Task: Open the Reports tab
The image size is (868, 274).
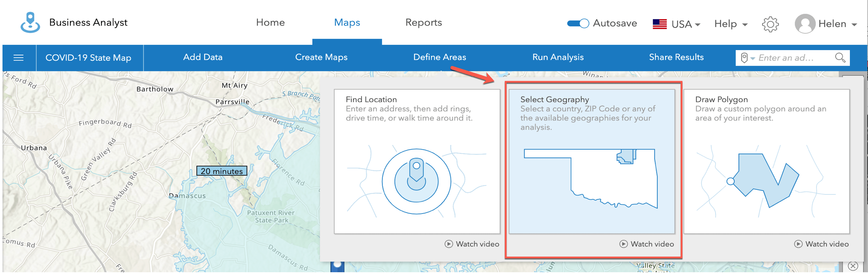Action: [x=424, y=22]
